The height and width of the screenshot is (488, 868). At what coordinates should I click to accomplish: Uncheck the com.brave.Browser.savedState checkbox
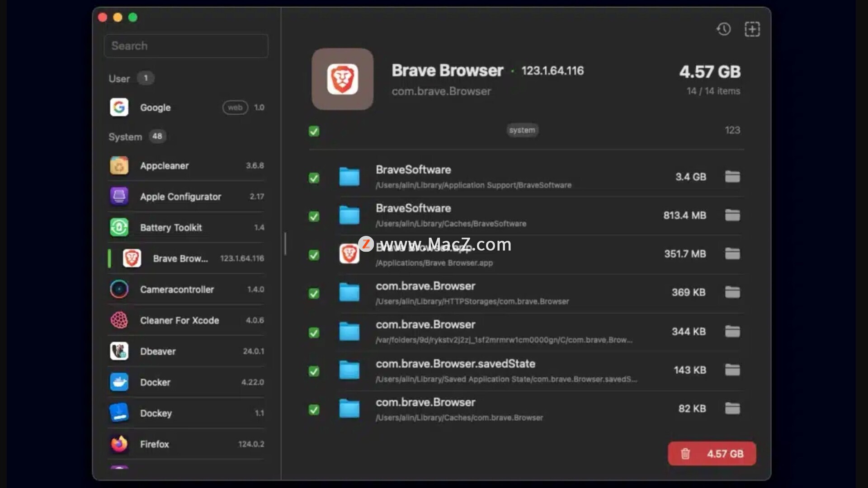coord(314,371)
